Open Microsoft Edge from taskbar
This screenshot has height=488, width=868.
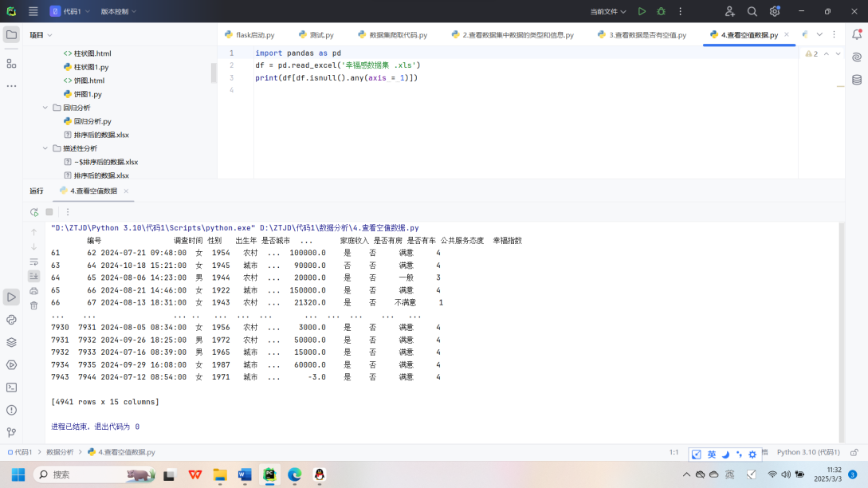click(294, 474)
